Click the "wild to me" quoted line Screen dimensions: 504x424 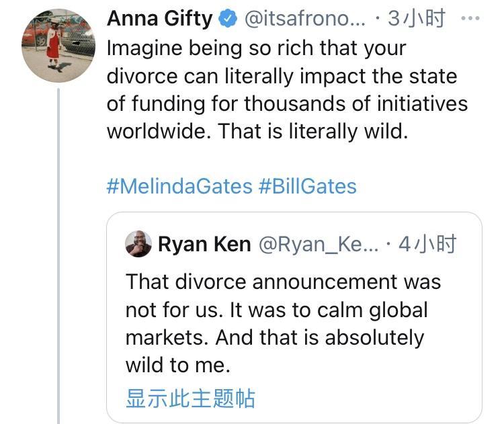coord(178,365)
